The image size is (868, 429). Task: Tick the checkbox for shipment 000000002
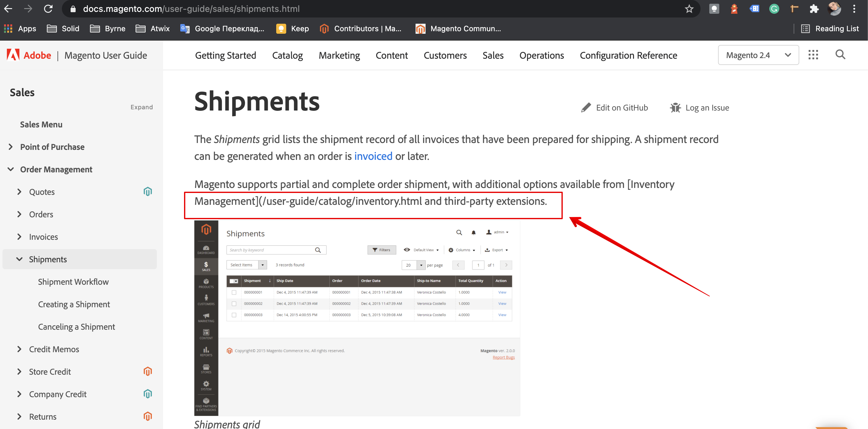[x=234, y=303]
